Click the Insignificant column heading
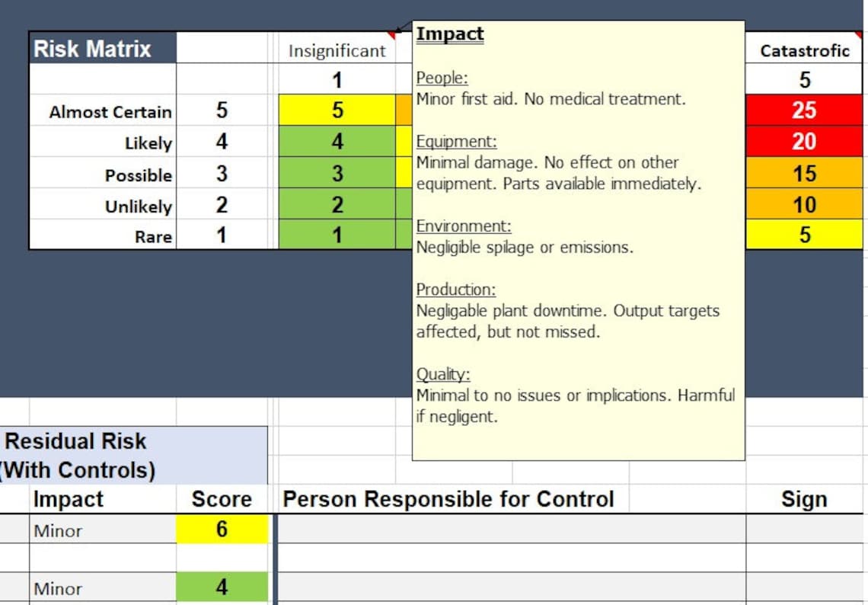Image resolution: width=868 pixels, height=605 pixels. point(337,51)
